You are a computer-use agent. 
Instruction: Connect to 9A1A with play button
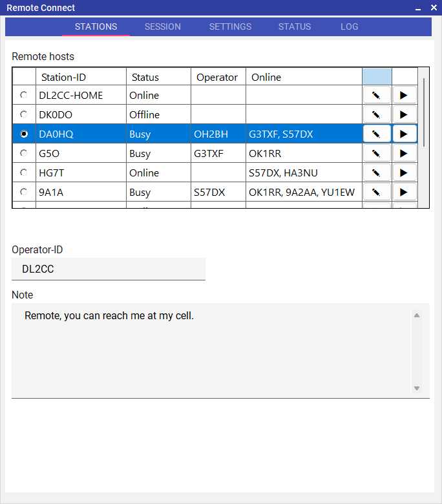coord(405,192)
